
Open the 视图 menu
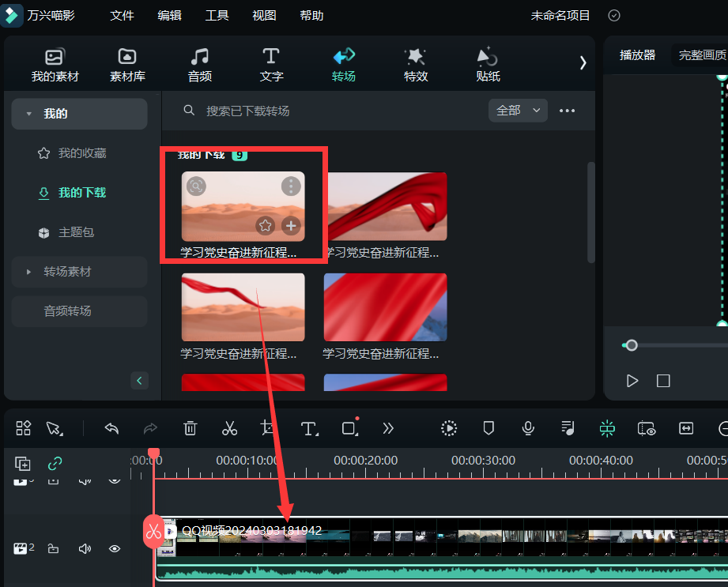click(264, 15)
